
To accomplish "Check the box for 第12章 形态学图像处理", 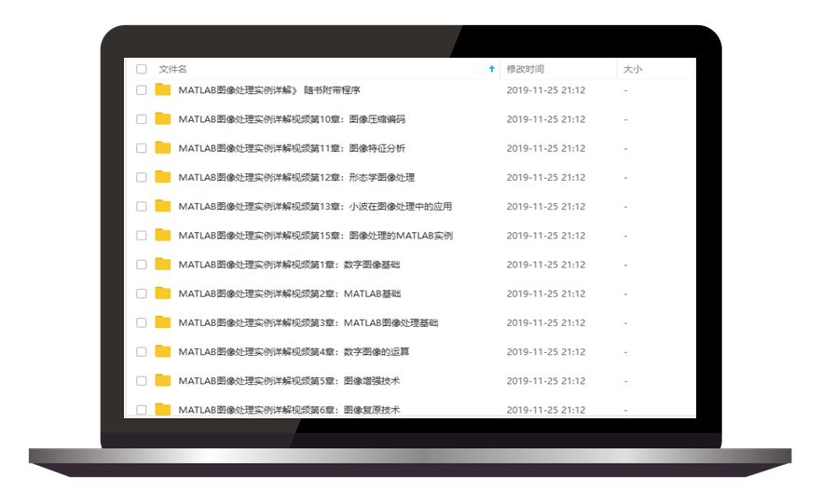I will [142, 177].
